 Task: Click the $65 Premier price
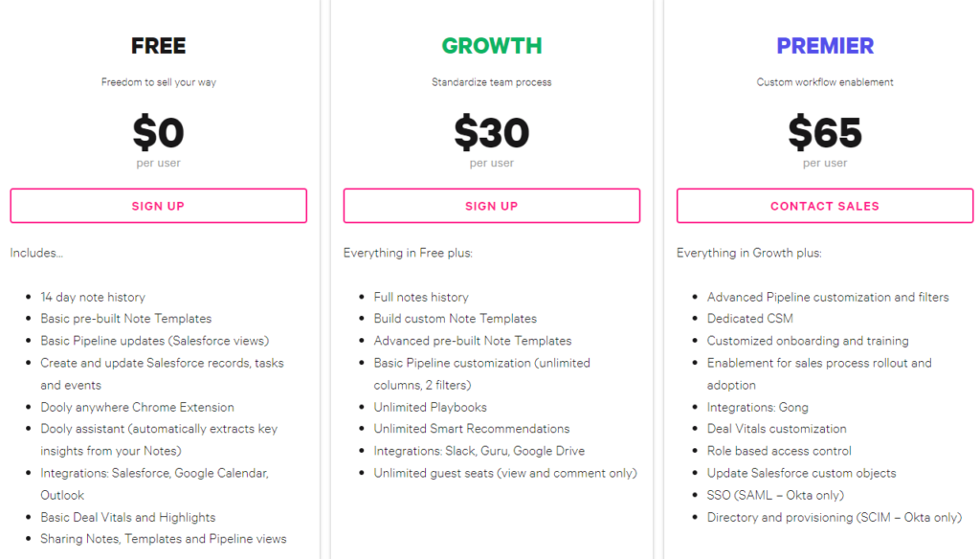[x=825, y=134]
